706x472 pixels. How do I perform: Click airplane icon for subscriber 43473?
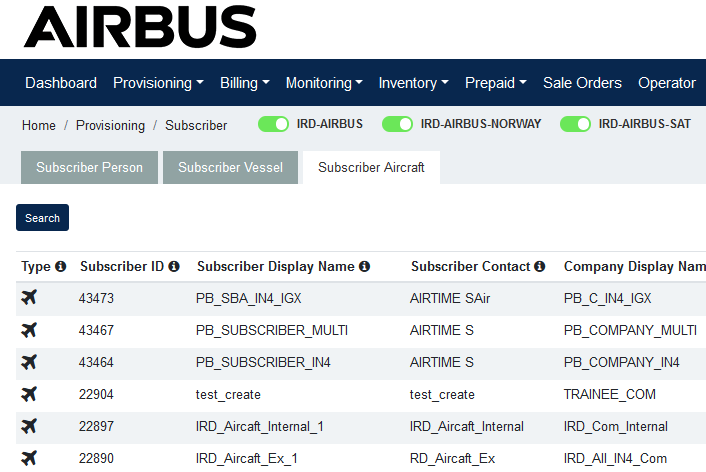[29, 297]
